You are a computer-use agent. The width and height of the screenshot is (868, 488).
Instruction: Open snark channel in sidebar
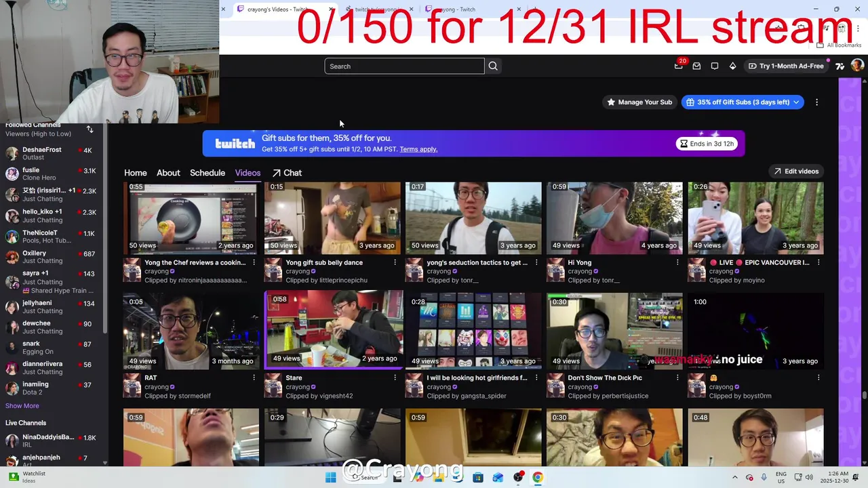pyautogui.click(x=53, y=348)
